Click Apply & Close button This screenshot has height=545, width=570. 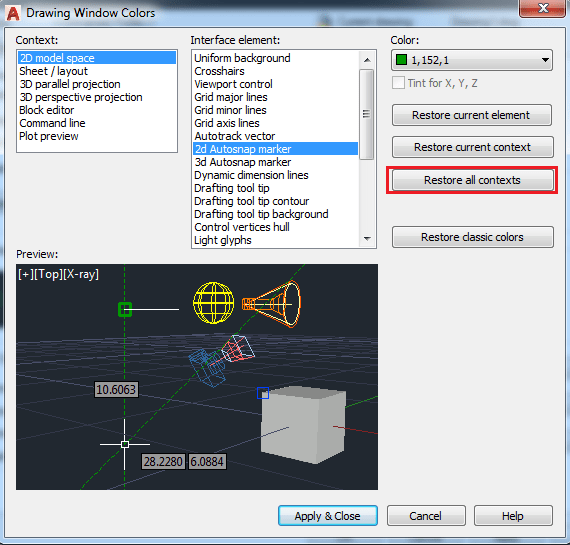point(328,516)
